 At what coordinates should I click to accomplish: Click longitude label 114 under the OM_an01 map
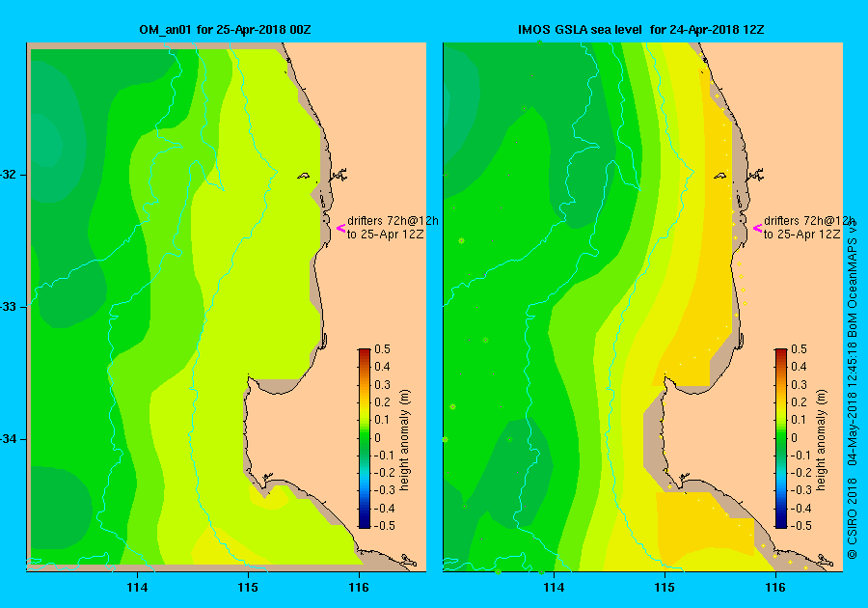(x=137, y=588)
